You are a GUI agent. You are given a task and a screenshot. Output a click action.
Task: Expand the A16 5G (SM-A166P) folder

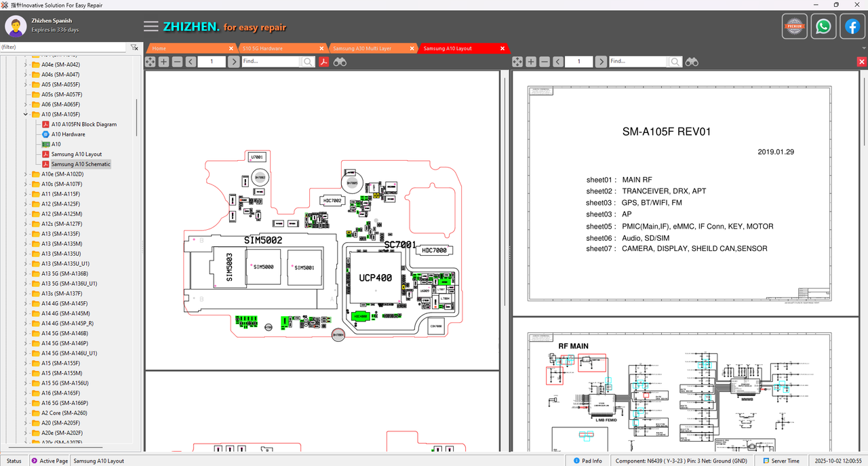(x=26, y=403)
